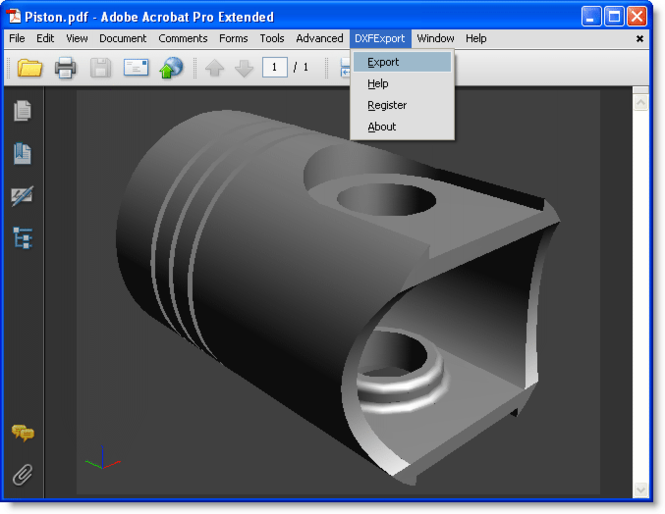Collapse the DXFExport menu

(380, 38)
